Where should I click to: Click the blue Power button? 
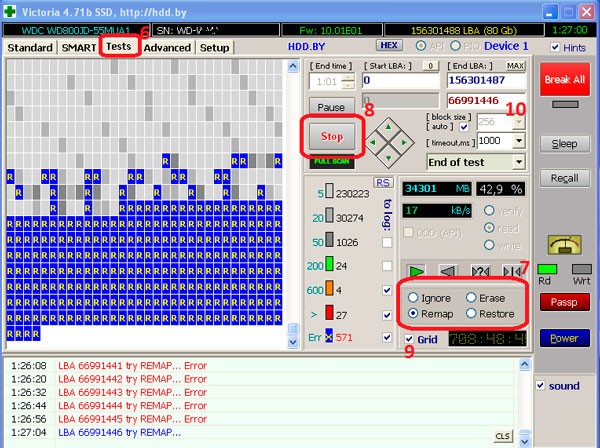click(x=564, y=338)
